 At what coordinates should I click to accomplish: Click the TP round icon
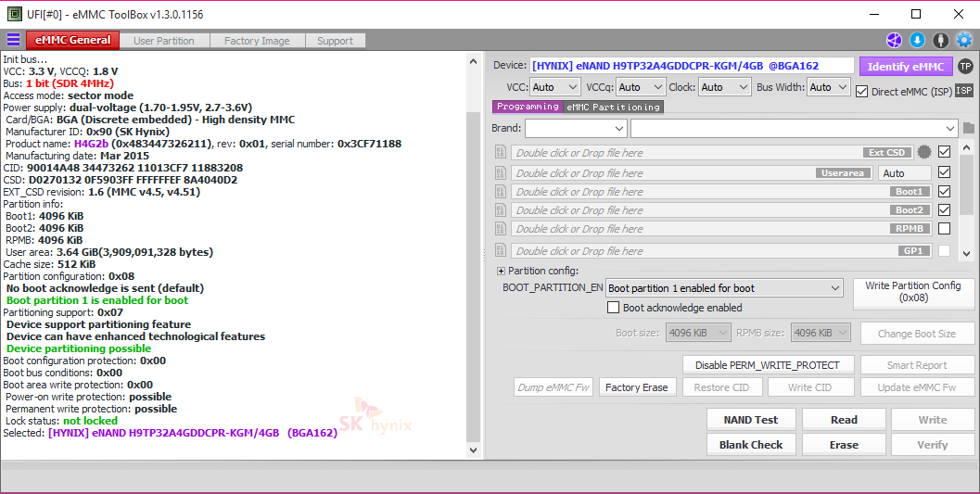pos(965,66)
